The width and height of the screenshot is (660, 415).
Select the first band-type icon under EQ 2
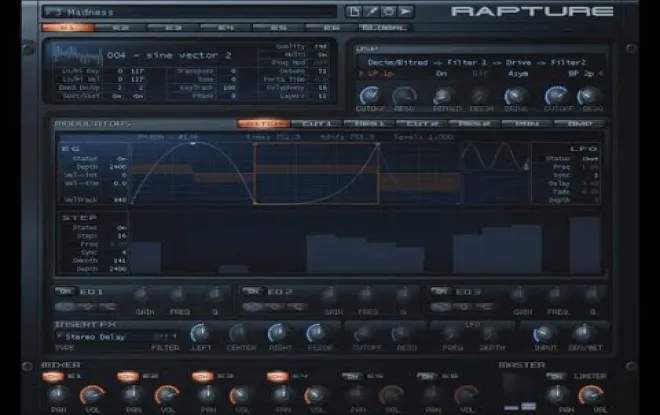[254, 307]
